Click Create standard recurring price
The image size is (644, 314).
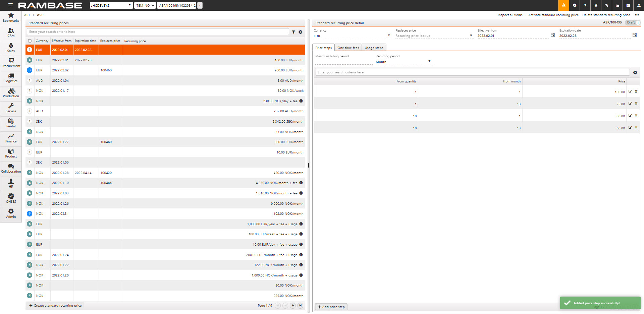55,306
